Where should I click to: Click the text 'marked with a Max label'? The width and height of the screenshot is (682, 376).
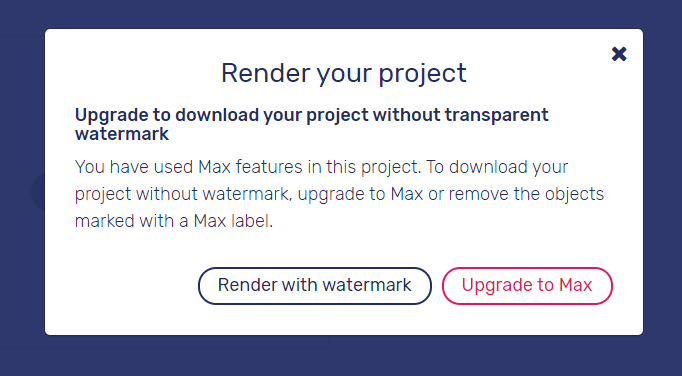coord(174,221)
